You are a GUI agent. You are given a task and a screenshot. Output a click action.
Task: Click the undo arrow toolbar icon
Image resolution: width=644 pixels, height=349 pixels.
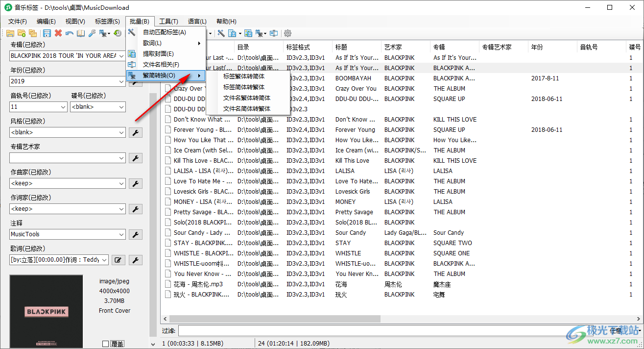tap(70, 33)
